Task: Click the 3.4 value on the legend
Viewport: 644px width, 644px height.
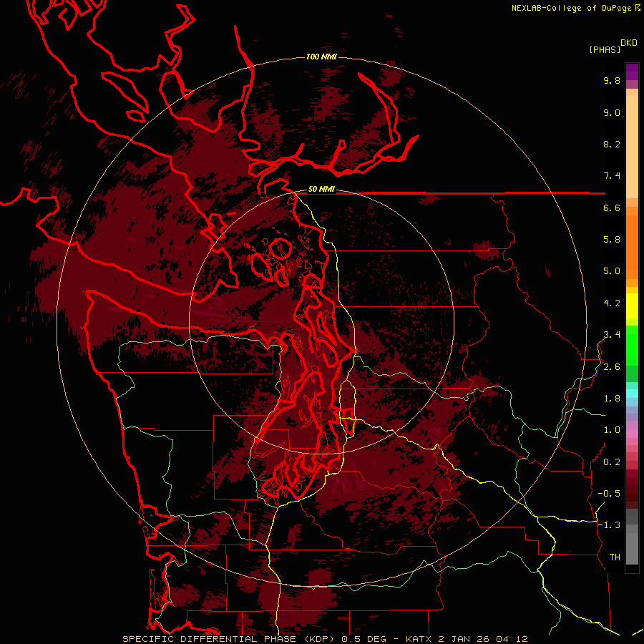Action: coord(612,335)
